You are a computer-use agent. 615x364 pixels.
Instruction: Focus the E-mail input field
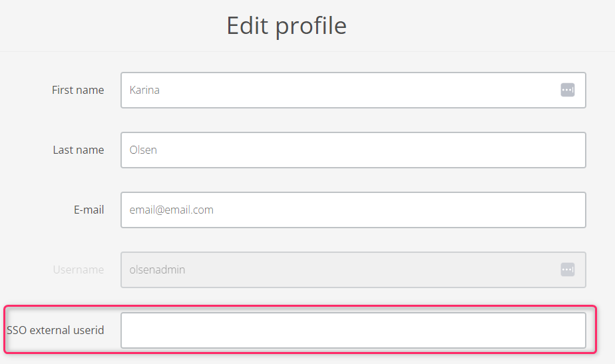pos(353,210)
